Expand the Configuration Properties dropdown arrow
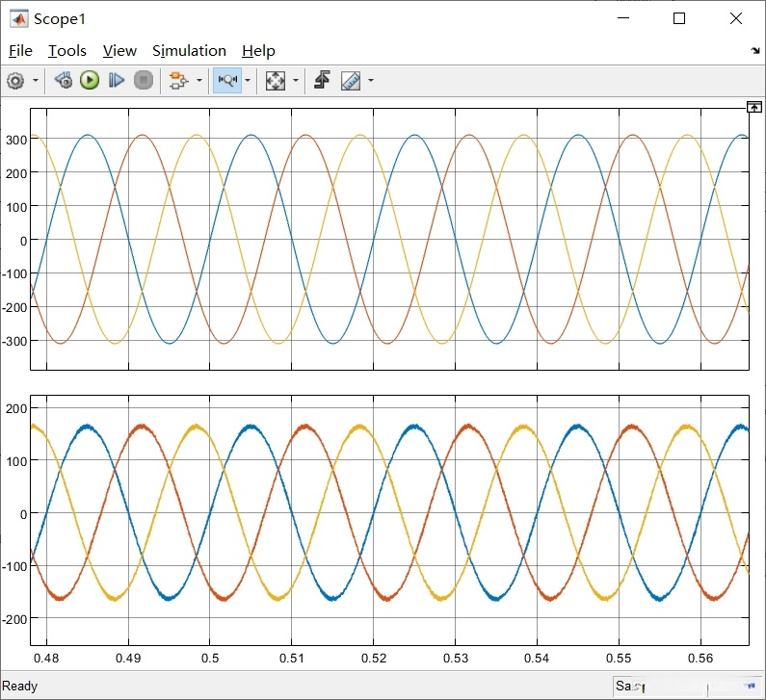 (36, 81)
